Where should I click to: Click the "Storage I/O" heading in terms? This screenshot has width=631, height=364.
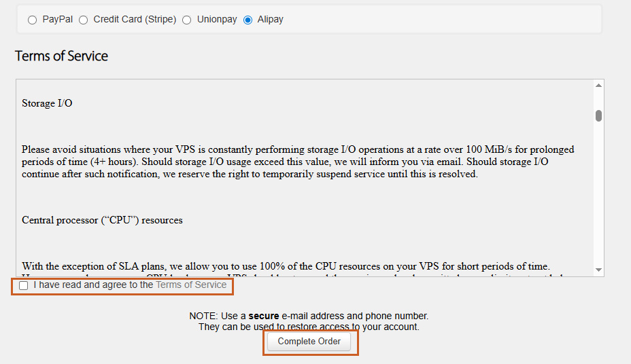click(47, 103)
